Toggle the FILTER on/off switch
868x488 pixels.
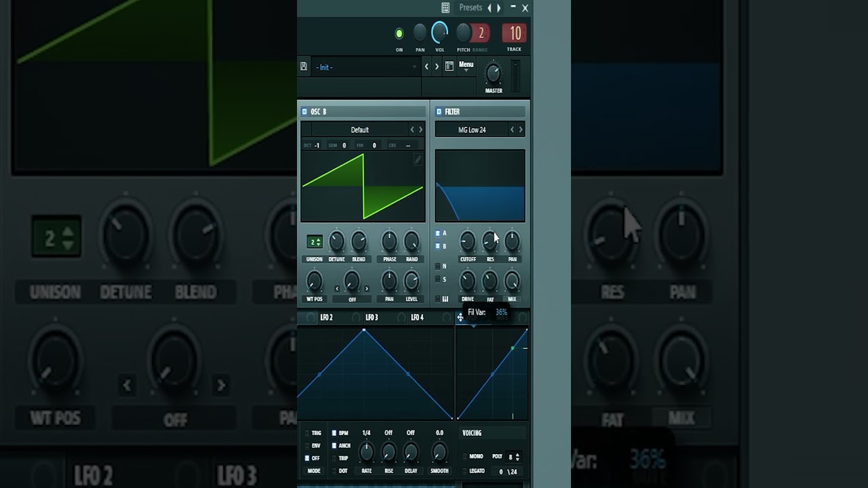(x=439, y=112)
